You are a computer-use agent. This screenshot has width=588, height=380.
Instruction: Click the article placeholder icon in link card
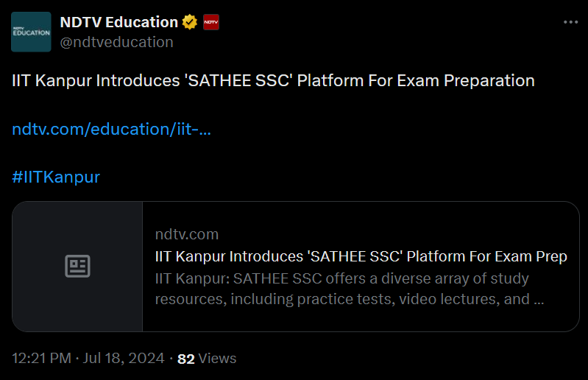[77, 267]
